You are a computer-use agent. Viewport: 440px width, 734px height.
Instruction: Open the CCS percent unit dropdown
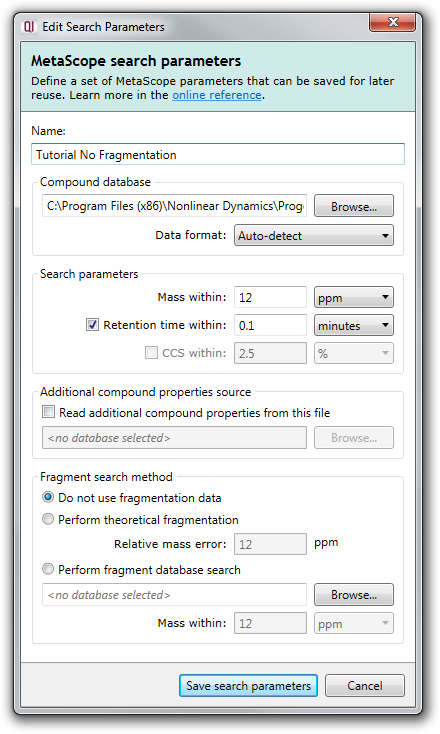pyautogui.click(x=353, y=353)
